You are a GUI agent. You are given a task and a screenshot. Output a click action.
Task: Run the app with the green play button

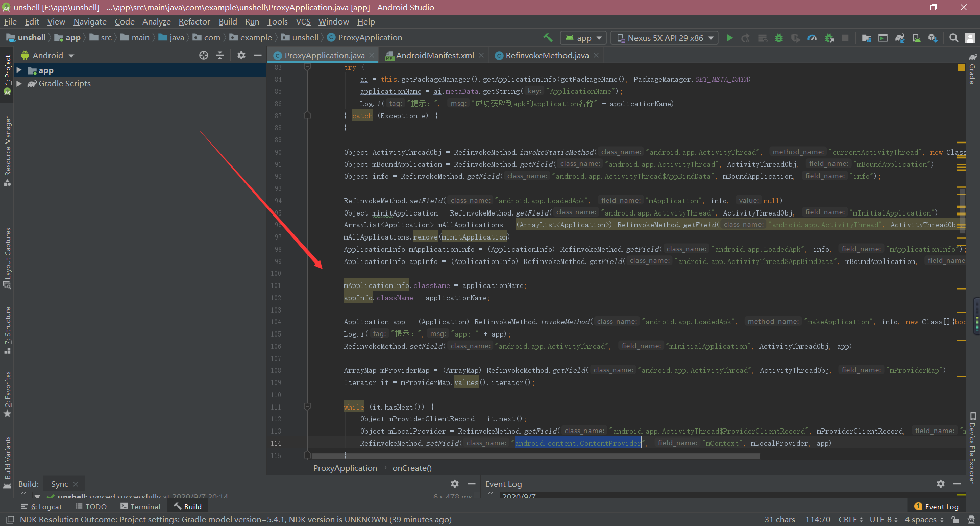729,38
